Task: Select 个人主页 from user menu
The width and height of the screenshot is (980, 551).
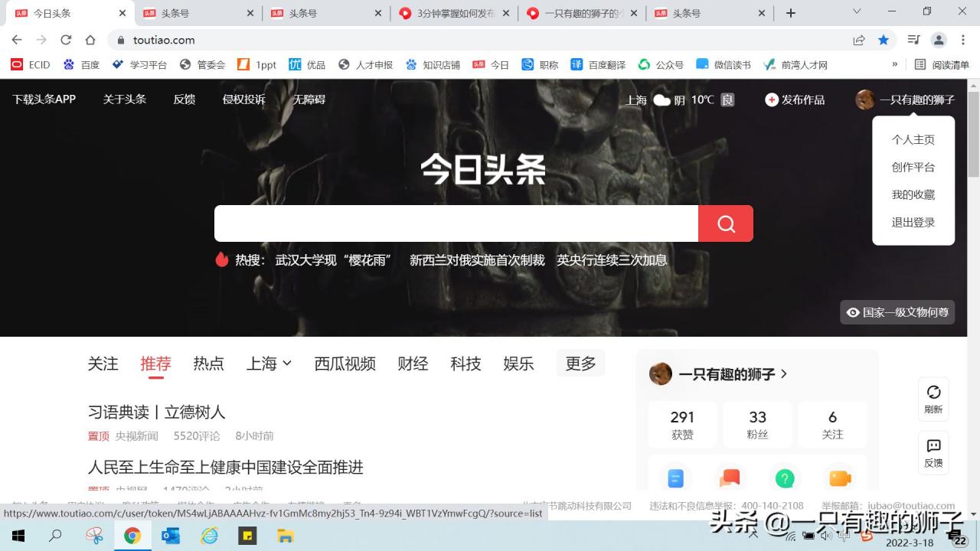Action: pos(913,139)
